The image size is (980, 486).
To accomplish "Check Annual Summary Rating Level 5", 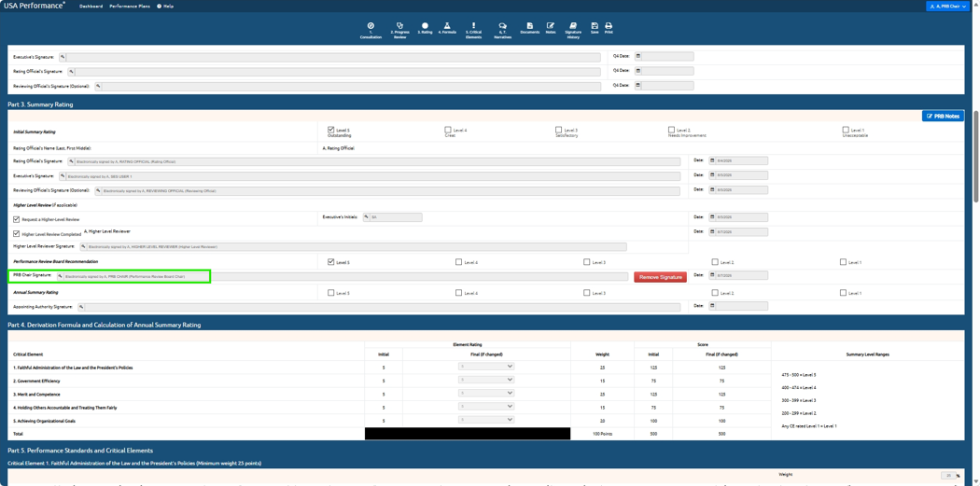I will (x=330, y=292).
